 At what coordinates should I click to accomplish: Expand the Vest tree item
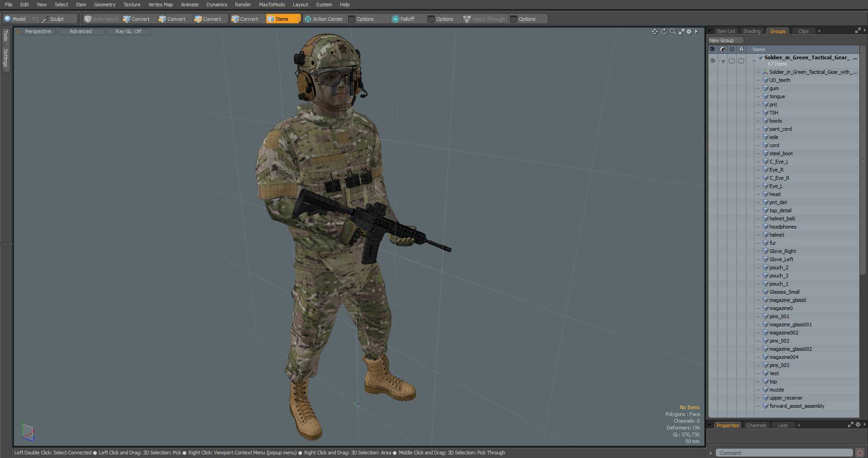click(758, 373)
